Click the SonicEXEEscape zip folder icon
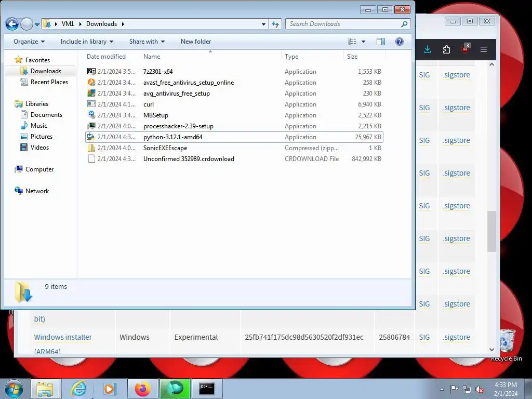Screen dimensions: 532x399 pyautogui.click(x=91, y=148)
